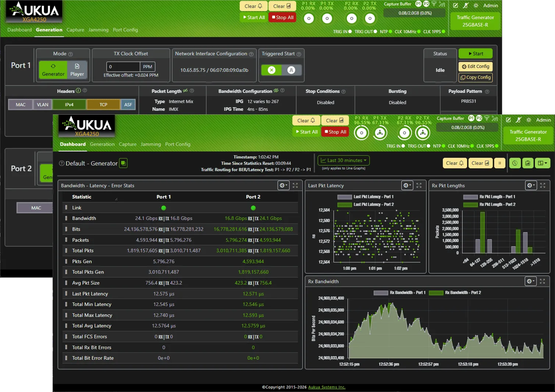The width and height of the screenshot is (555, 392).
Task: Click the clock icon button on Dashboard toolbar
Action: click(x=515, y=163)
